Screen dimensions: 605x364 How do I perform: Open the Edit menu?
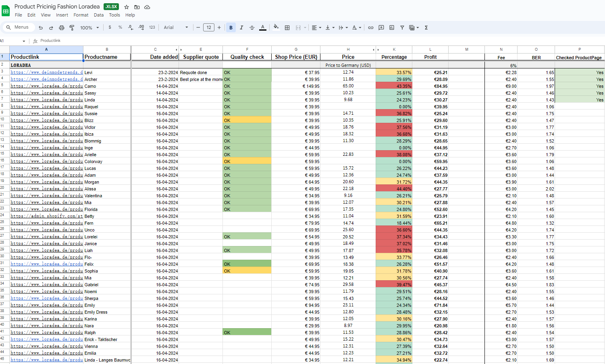click(31, 15)
